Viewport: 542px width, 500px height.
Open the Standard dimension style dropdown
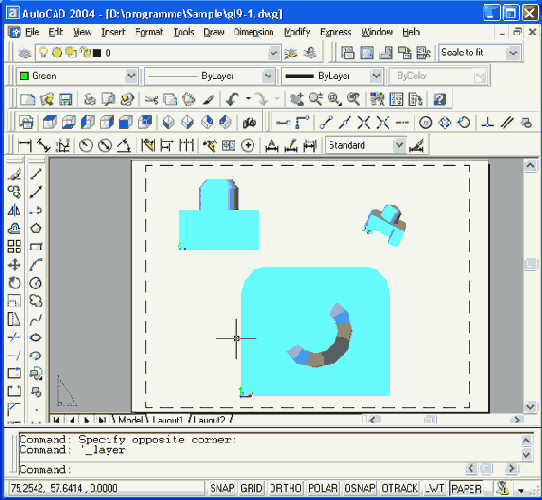[x=399, y=145]
